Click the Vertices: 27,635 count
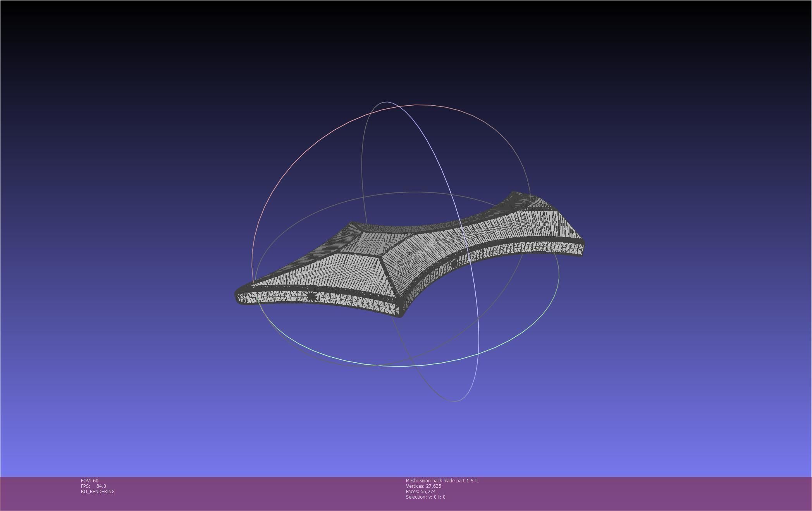 (x=423, y=486)
